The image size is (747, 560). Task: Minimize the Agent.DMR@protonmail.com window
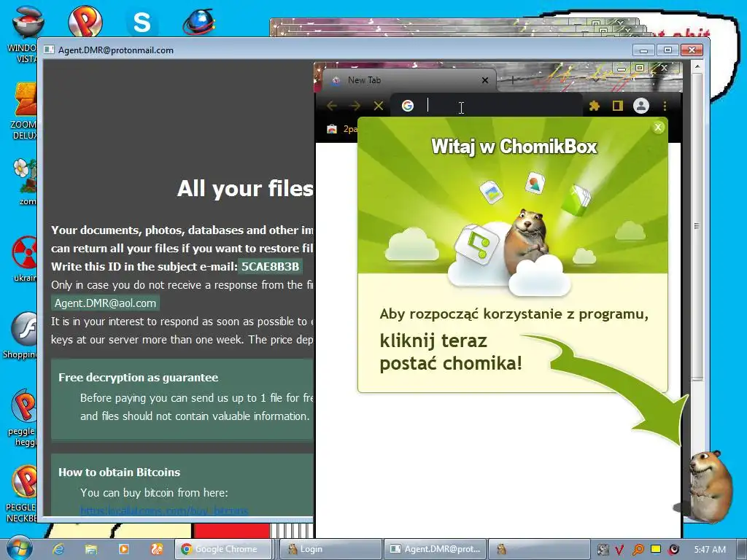[643, 50]
